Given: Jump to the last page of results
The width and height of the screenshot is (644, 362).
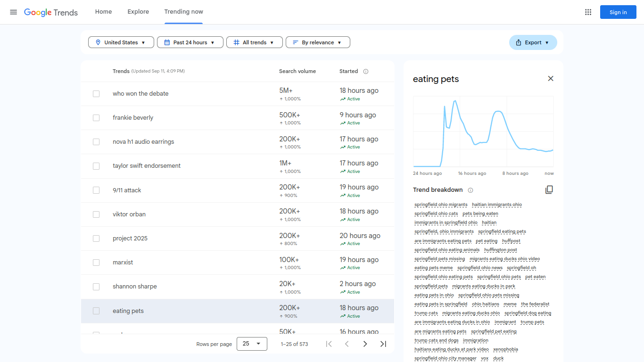Looking at the screenshot, I should coord(383,344).
